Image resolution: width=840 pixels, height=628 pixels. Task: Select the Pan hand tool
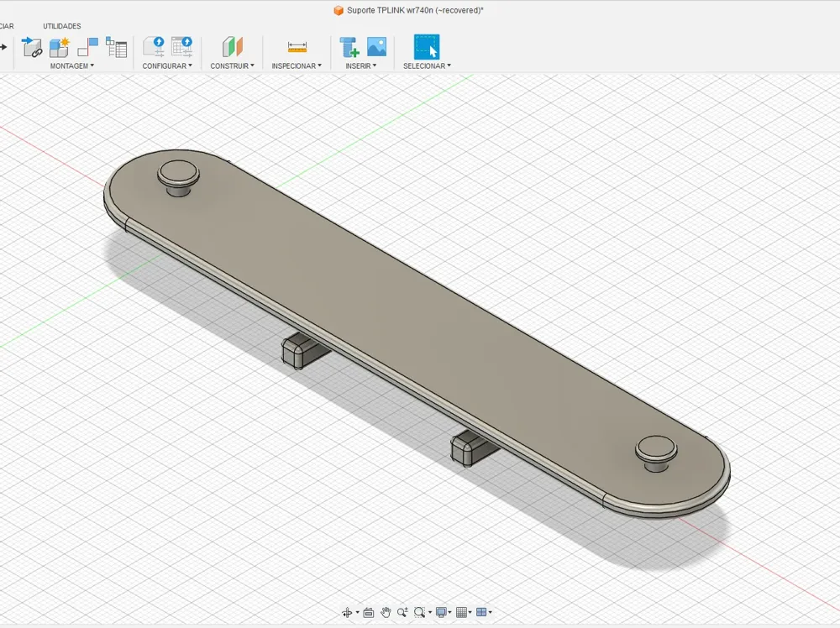click(386, 613)
